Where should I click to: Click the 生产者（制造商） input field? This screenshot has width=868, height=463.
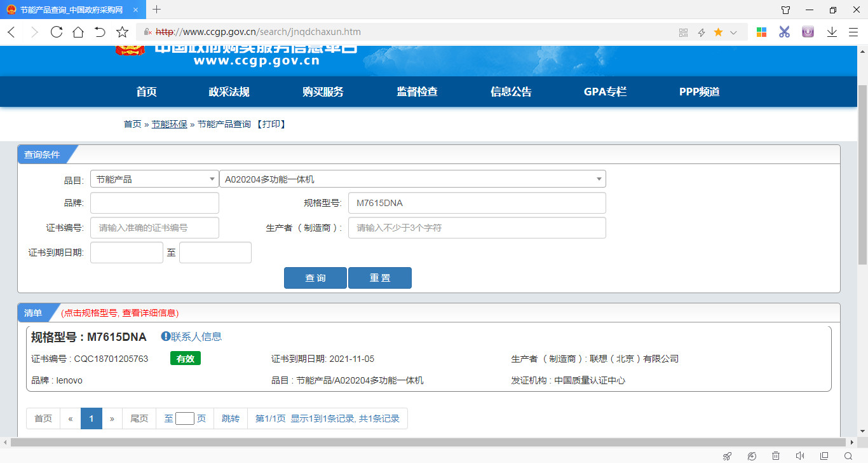(x=477, y=227)
